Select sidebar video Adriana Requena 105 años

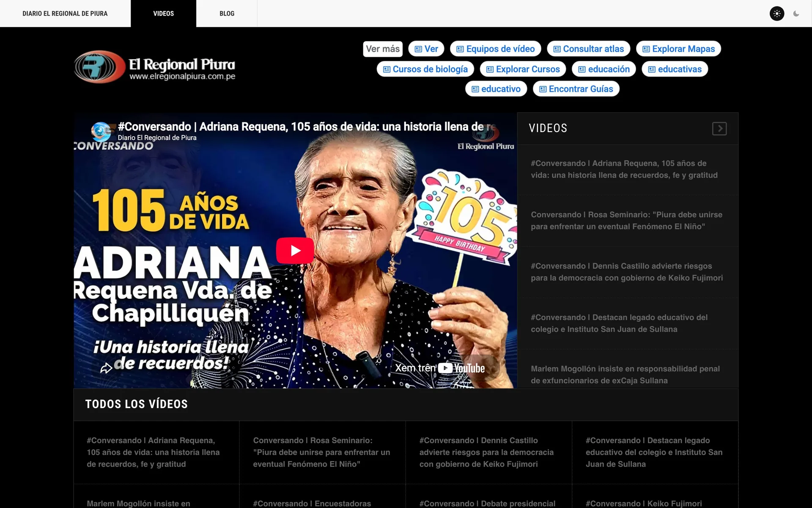point(628,169)
